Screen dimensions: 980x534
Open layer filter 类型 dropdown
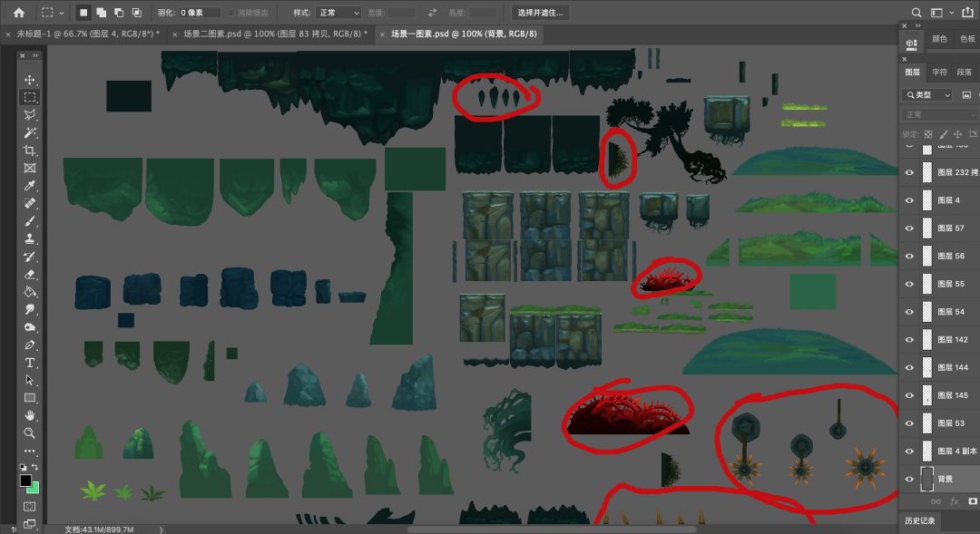[x=926, y=95]
